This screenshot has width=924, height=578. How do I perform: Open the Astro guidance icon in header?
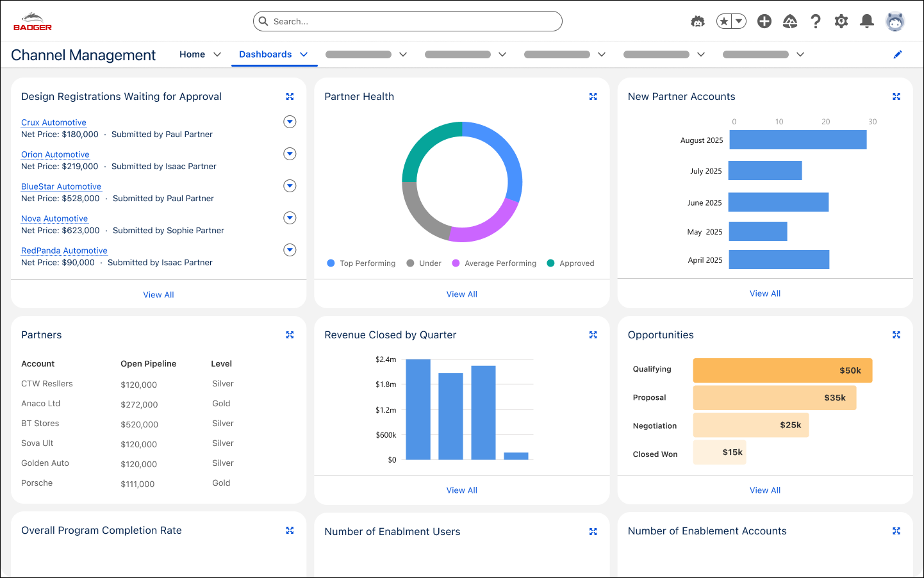698,21
